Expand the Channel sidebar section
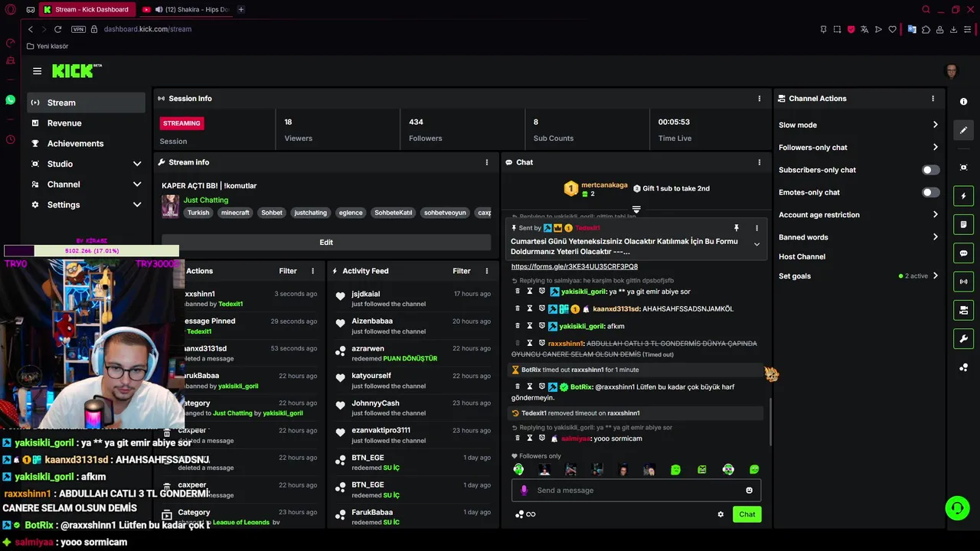 [86, 184]
